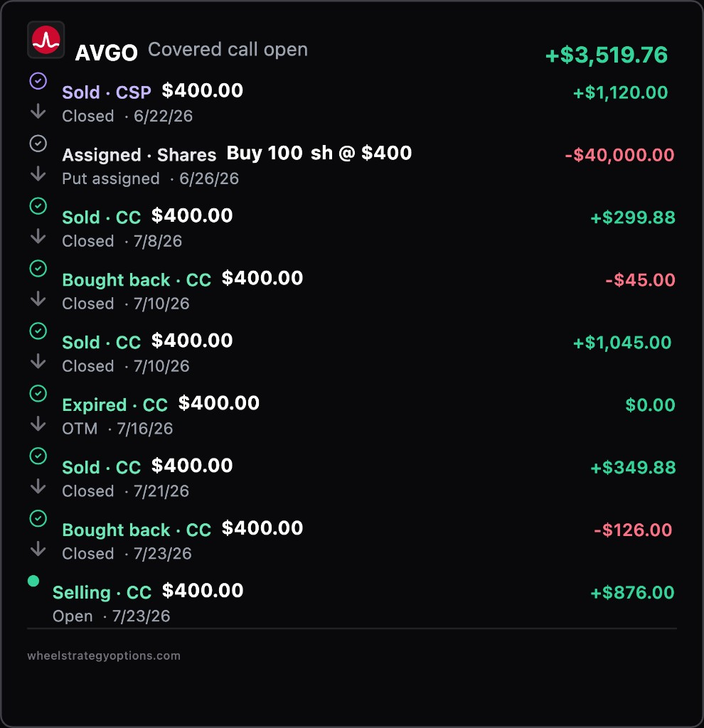Click the green check beside Expired CC
This screenshot has width=704, height=728.
38,393
